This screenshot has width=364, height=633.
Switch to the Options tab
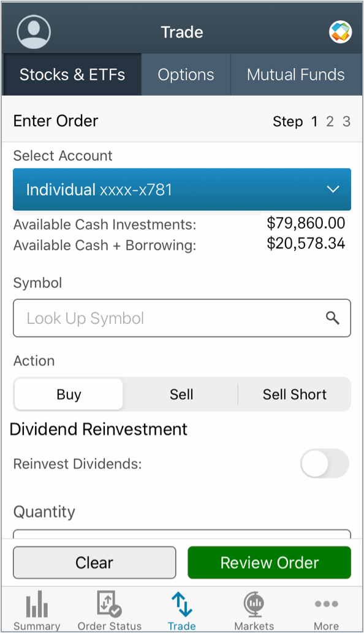(186, 74)
